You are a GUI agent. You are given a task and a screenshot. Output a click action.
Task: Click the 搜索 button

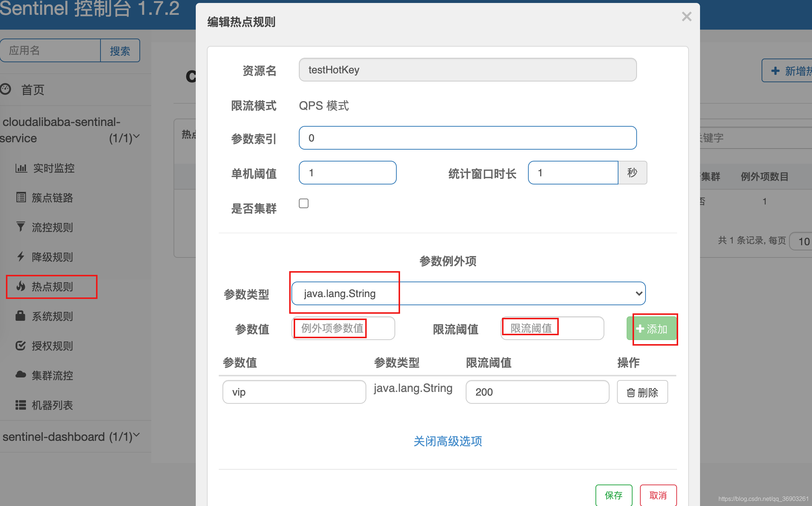tap(120, 50)
